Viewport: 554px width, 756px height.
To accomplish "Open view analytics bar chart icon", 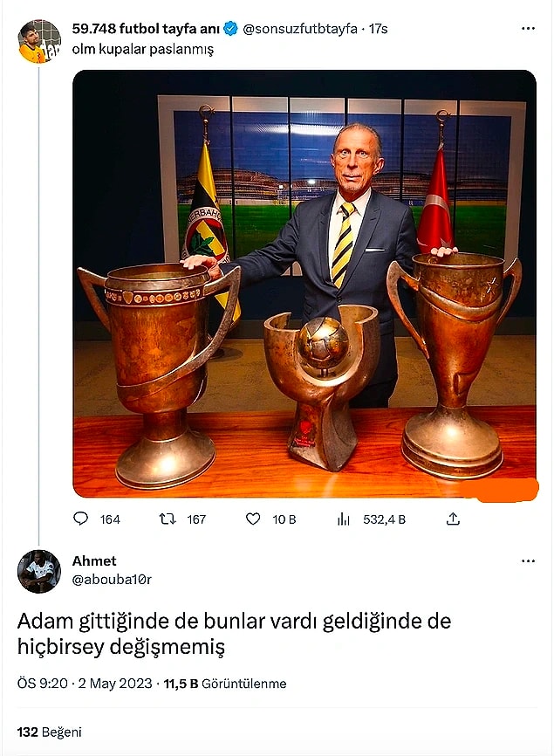I will [344, 519].
